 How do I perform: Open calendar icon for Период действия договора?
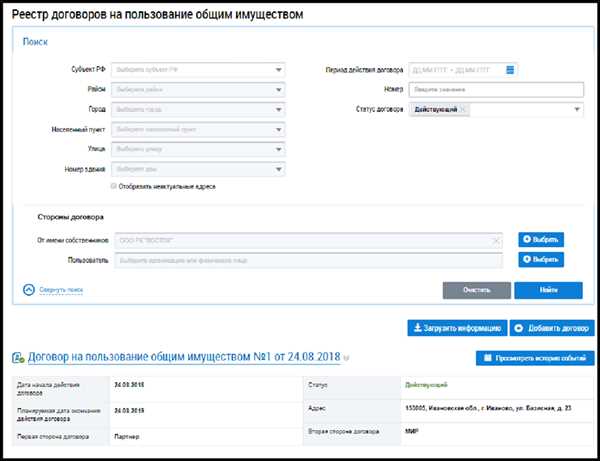click(510, 70)
